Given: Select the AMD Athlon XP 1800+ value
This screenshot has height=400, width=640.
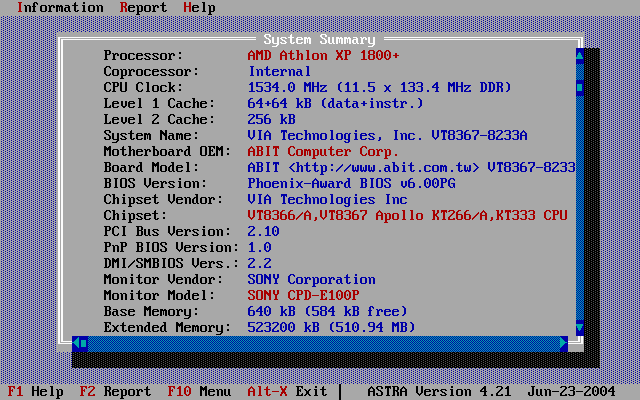Looking at the screenshot, I should pyautogui.click(x=323, y=56).
